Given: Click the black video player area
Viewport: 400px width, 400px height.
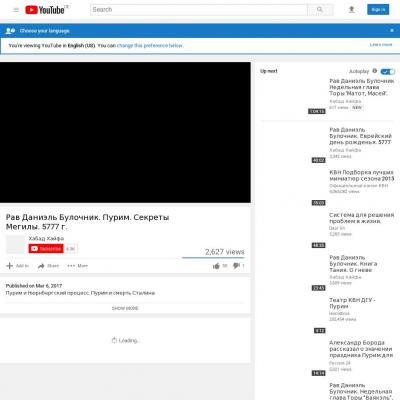Looking at the screenshot, I should pos(125,132).
